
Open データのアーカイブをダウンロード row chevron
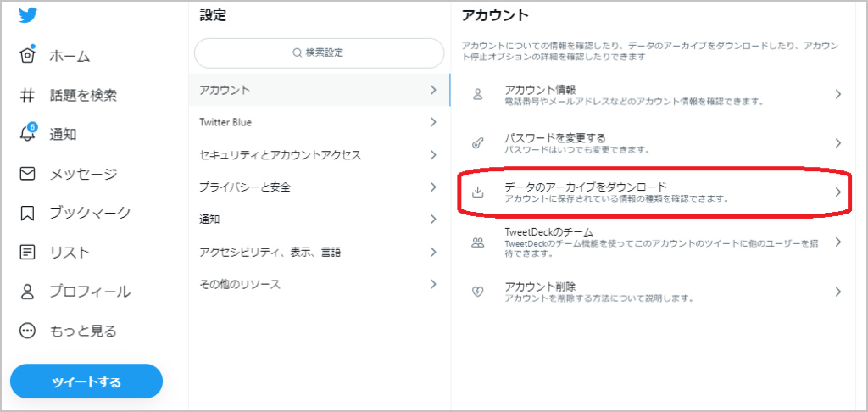838,192
